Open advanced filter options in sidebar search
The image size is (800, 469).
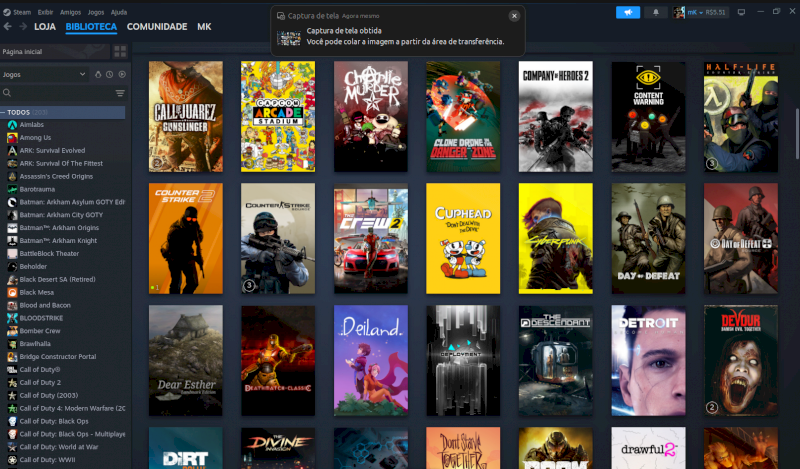pos(120,93)
